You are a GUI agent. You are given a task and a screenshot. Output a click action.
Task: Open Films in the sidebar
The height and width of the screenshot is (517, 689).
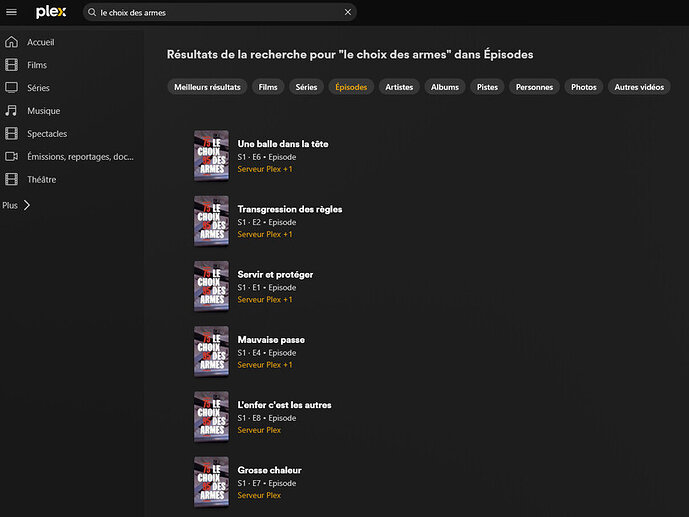[37, 65]
